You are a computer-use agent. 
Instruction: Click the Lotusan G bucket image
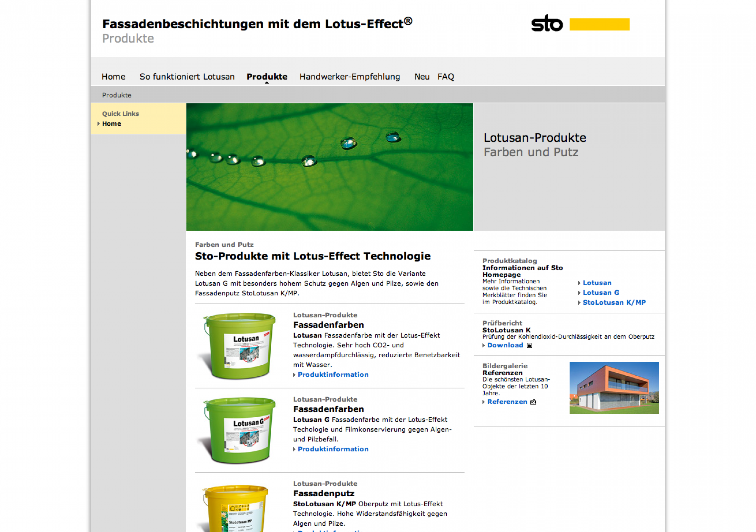[x=240, y=430]
